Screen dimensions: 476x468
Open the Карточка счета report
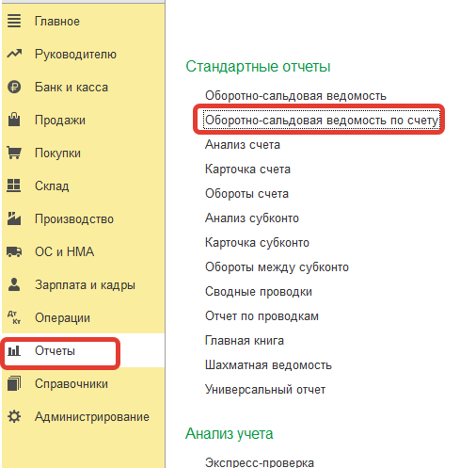(x=247, y=169)
